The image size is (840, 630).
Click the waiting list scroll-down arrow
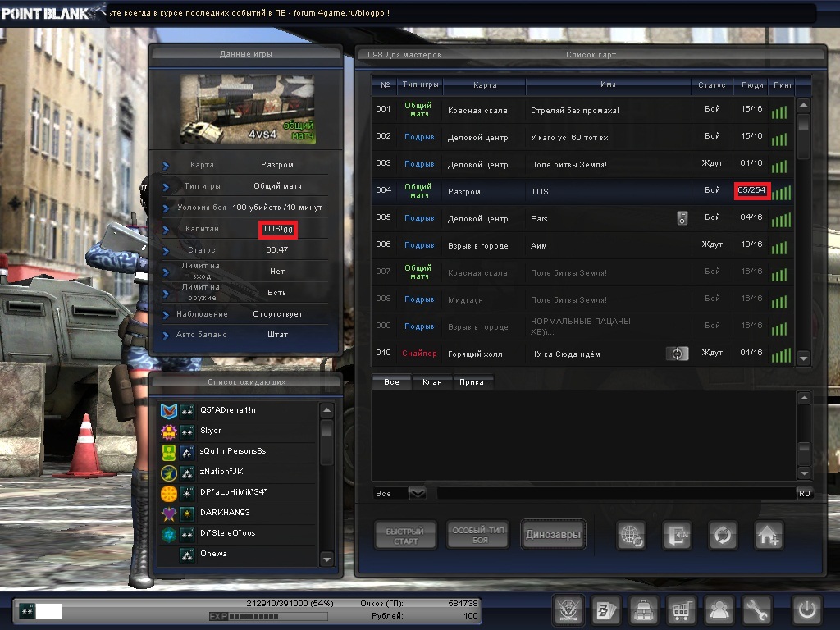[326, 559]
